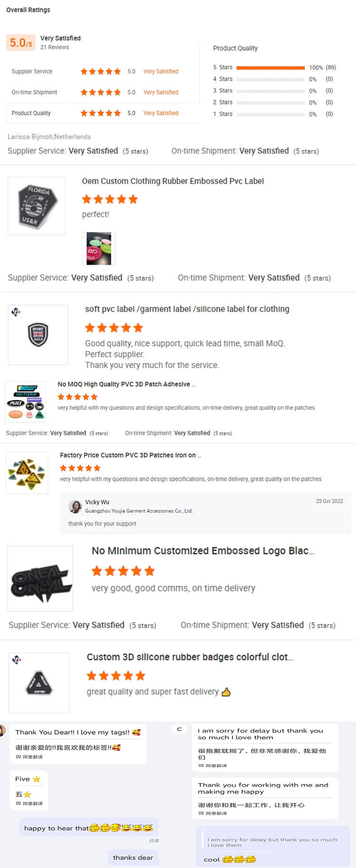
Task: Click the translate icon under the "Five" message
Action: tap(19, 803)
